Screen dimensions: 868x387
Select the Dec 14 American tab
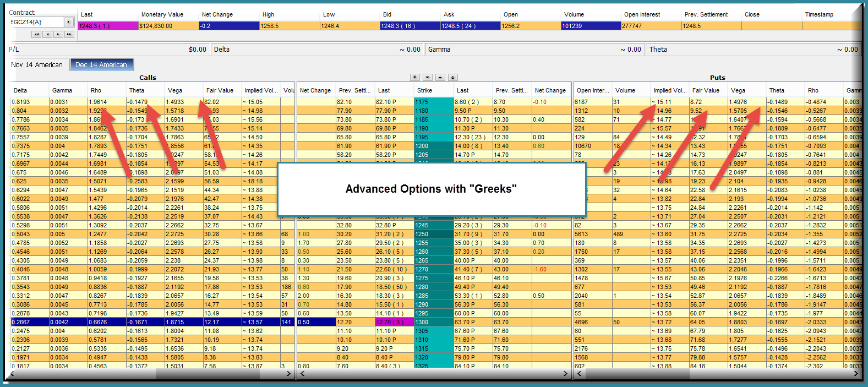(101, 65)
